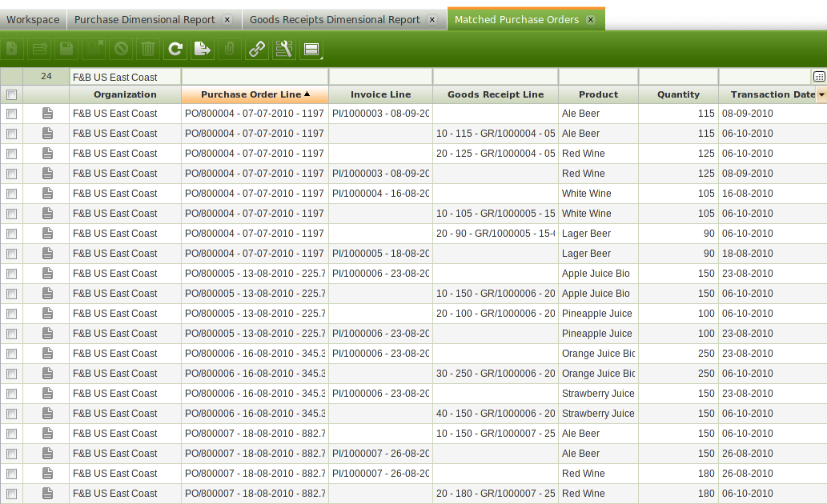Click the Product column header
This screenshot has height=504, width=827.
point(598,94)
